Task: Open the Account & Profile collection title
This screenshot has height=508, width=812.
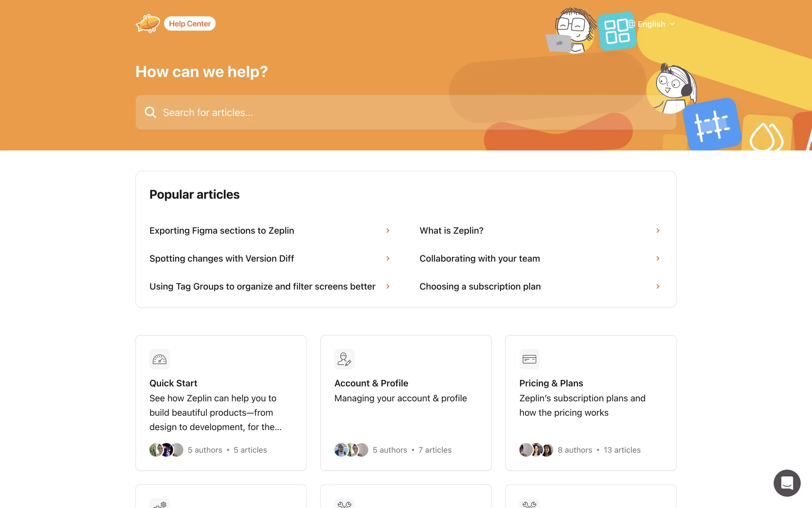Action: [371, 383]
